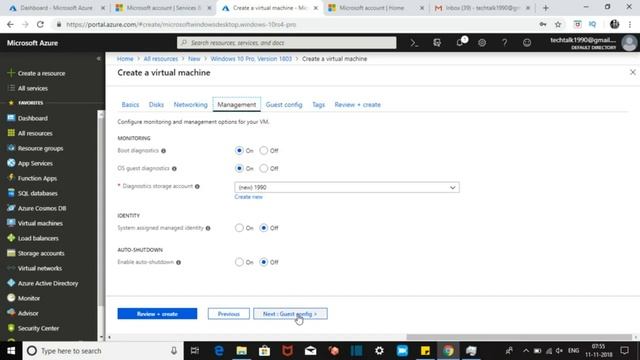Open the feedback smiley icon

[527, 43]
